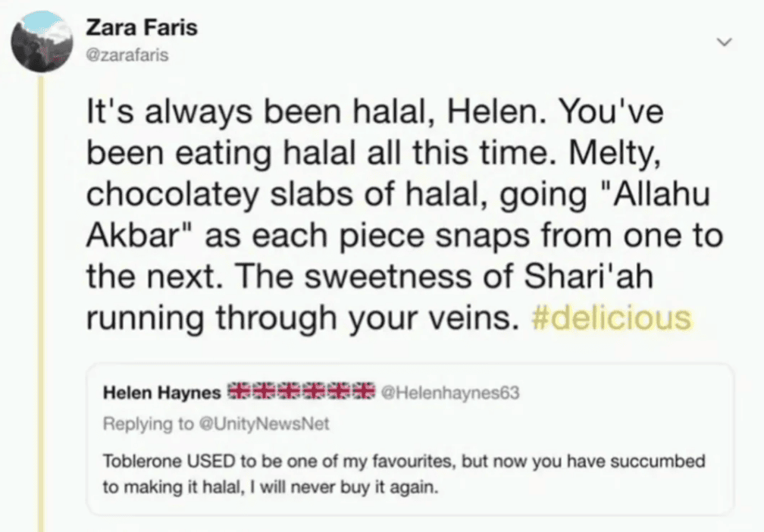Viewport: 764px width, 532px height.
Task: Click the first Union Jack flag emoji
Action: (240, 391)
